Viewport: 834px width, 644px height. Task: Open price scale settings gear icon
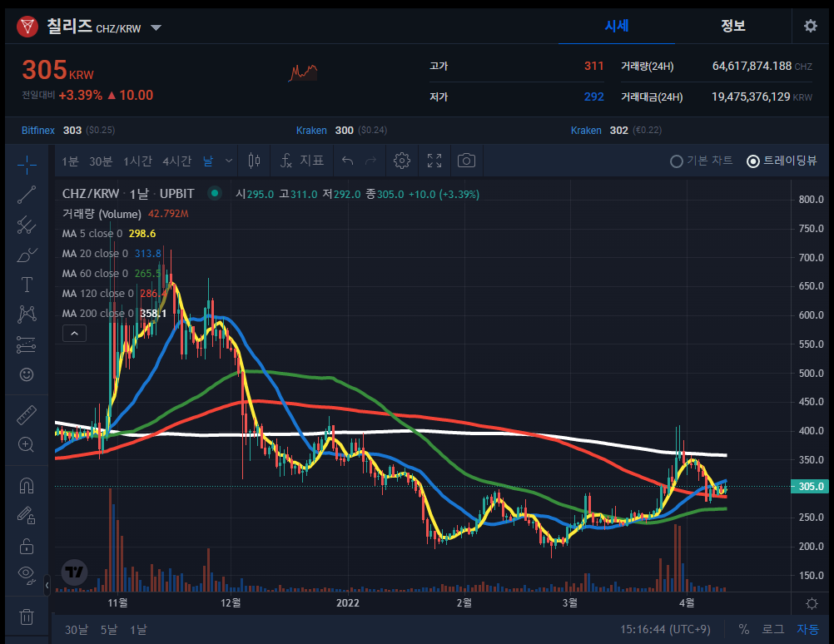tap(812, 603)
